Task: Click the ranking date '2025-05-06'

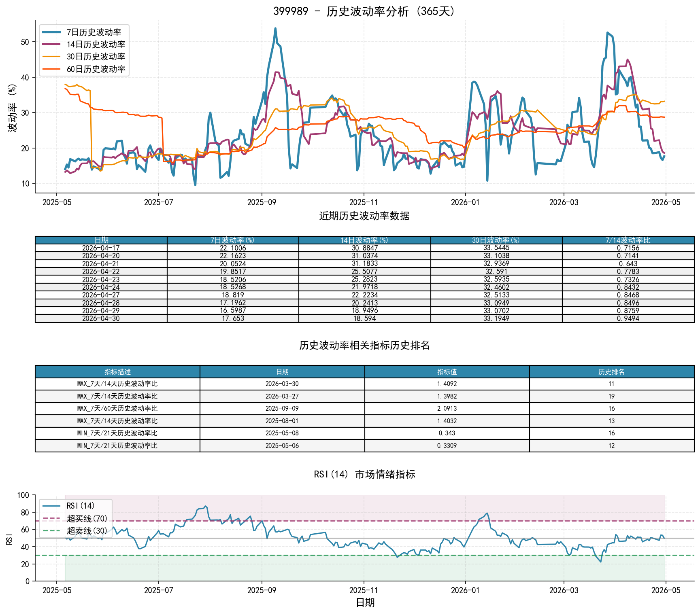Action: pyautogui.click(x=282, y=445)
